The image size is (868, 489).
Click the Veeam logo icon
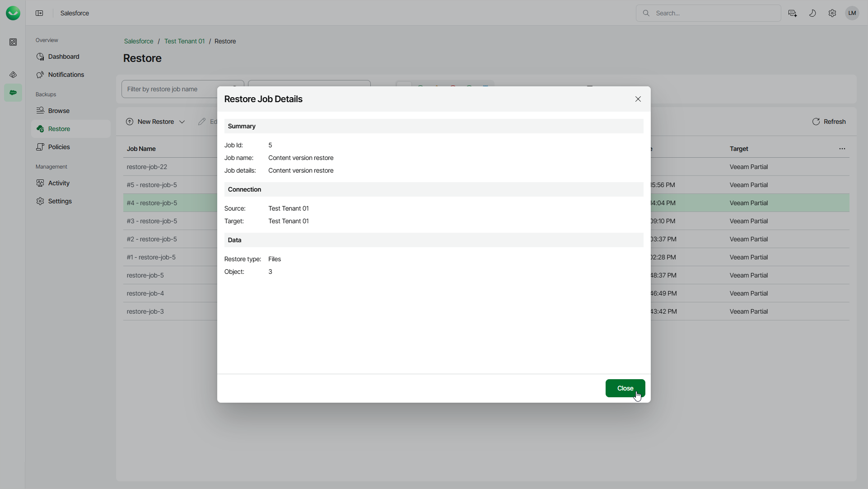tap(13, 13)
